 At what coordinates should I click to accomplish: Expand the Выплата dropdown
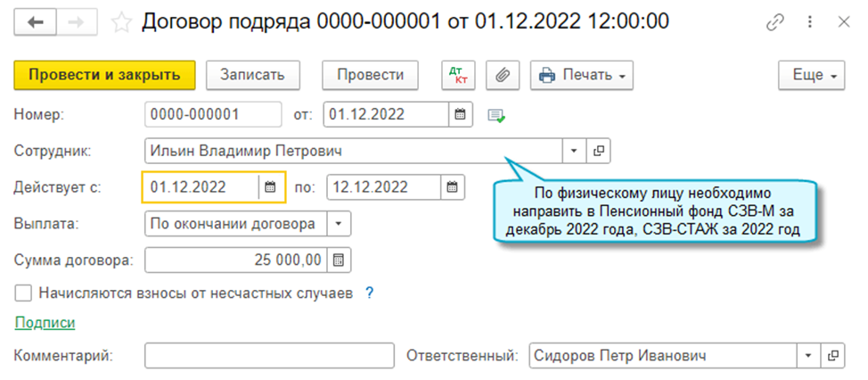340,224
